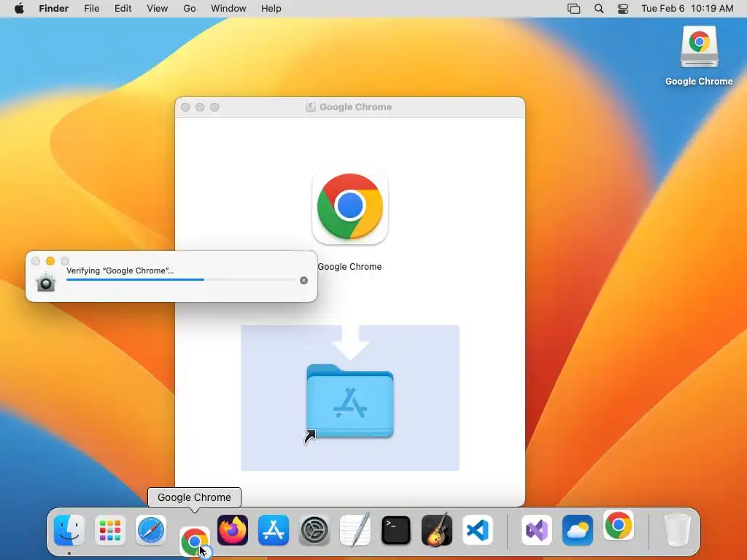Viewport: 747px width, 560px height.
Task: Open the Window menu
Action: tap(228, 9)
